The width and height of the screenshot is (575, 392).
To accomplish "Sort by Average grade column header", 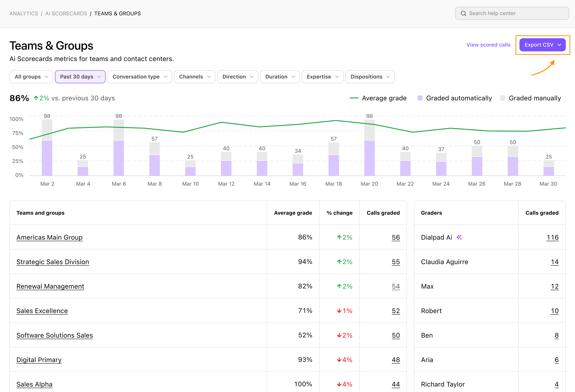I will pos(293,213).
